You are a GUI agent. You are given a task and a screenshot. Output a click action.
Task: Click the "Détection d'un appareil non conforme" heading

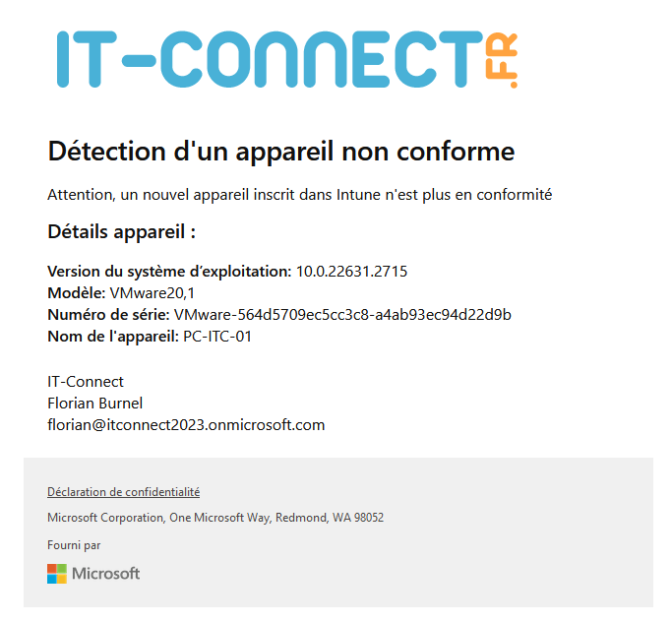click(x=280, y=152)
